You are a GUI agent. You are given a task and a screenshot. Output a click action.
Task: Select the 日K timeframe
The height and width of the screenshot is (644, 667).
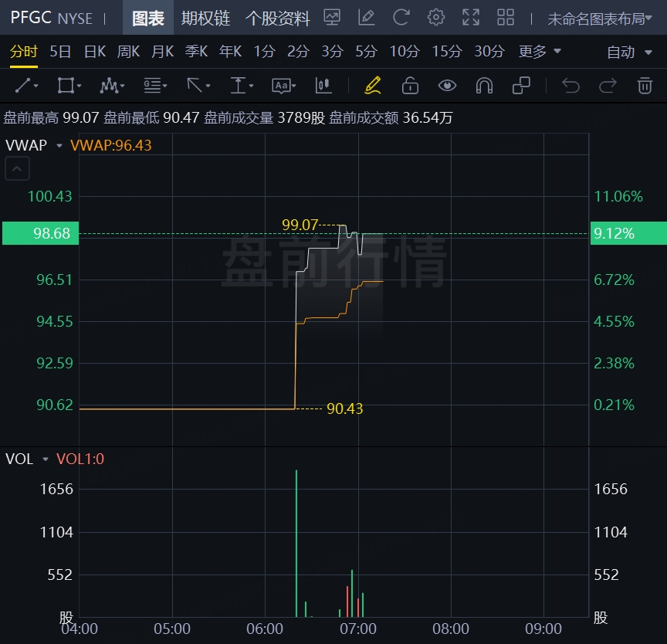[x=94, y=52]
